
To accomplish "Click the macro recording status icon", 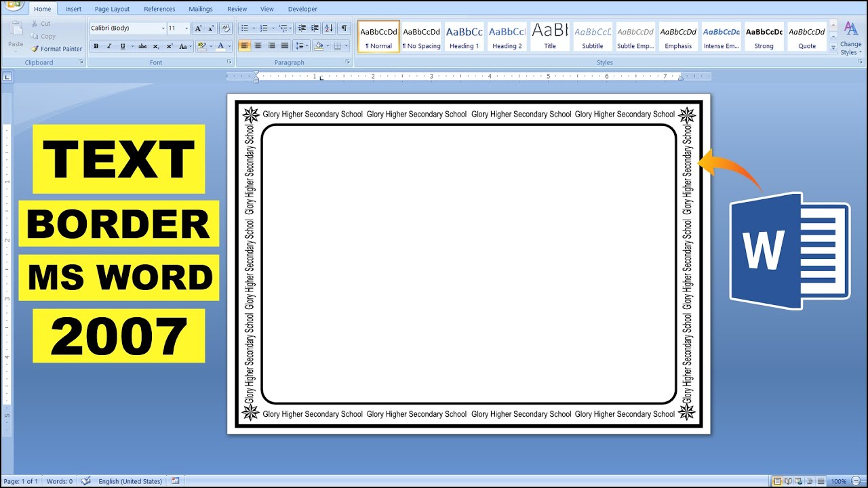I will [x=176, y=481].
